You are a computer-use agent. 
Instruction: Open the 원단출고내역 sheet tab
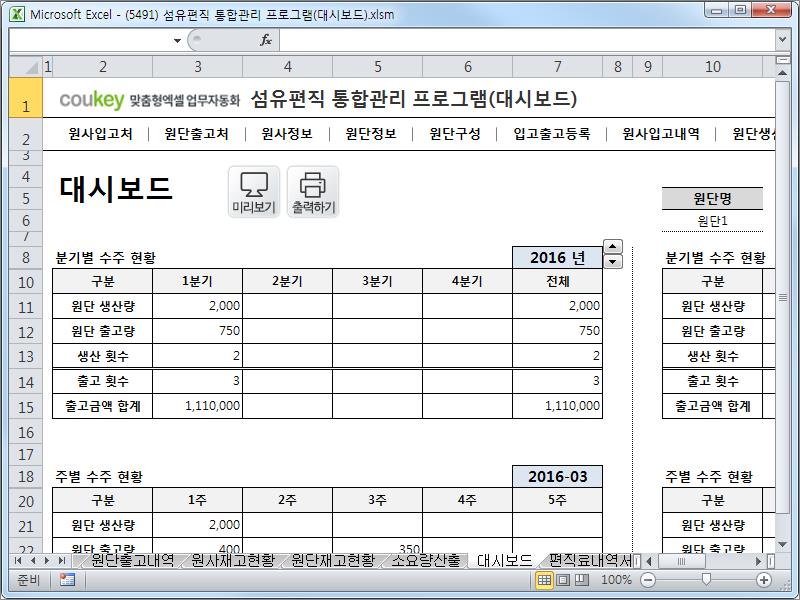pyautogui.click(x=132, y=561)
